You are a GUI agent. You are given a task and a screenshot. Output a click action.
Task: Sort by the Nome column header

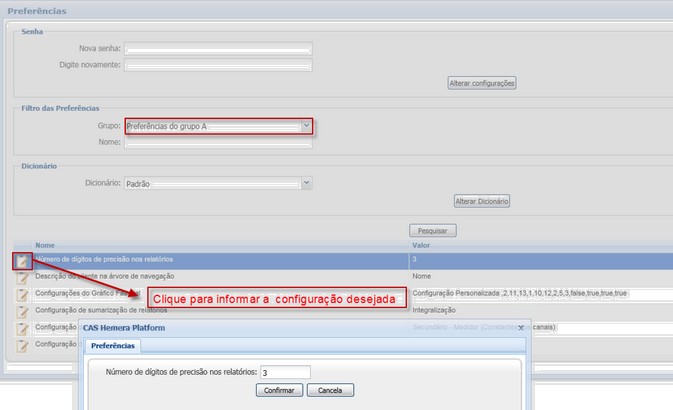[45, 245]
